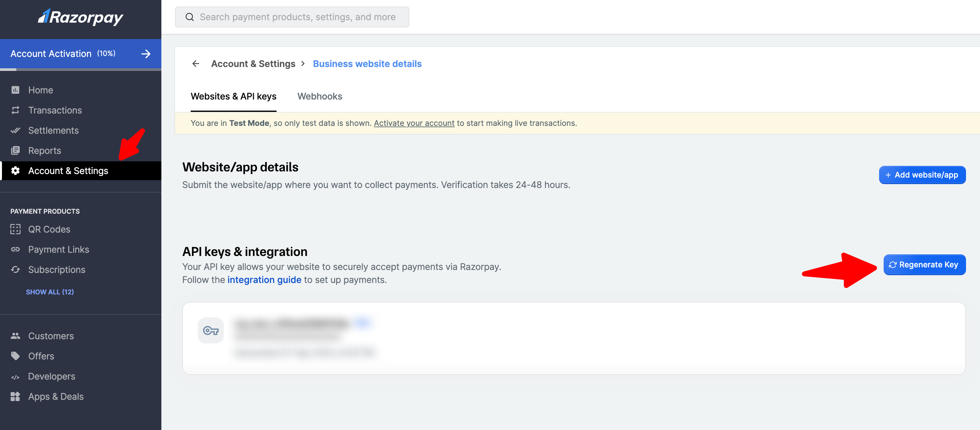The width and height of the screenshot is (980, 430).
Task: Click the blurred API key text
Action: (x=292, y=324)
